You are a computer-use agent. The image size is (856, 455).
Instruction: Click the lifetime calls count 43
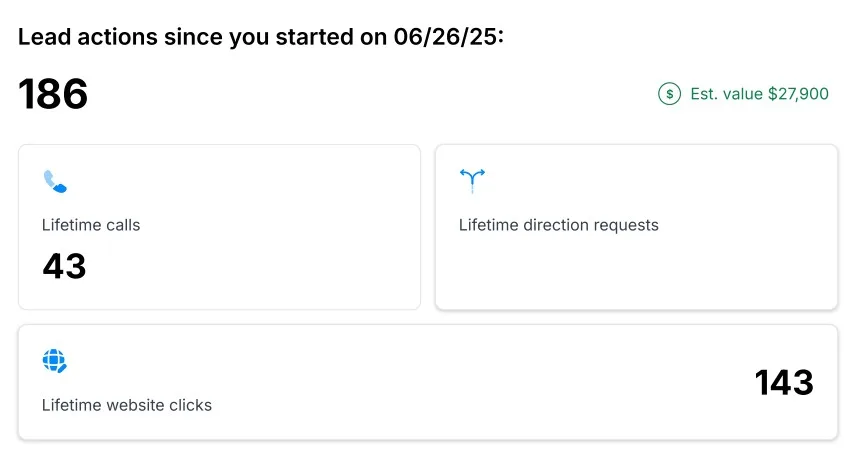[64, 266]
